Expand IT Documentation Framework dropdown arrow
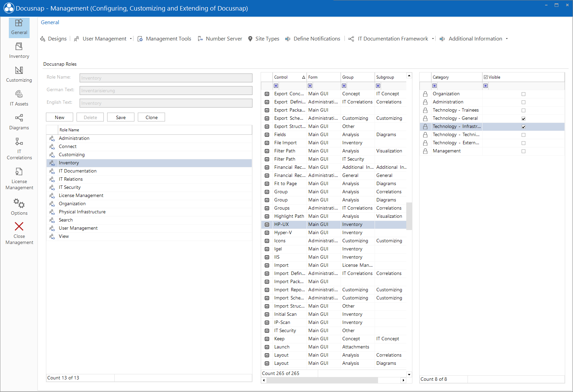 433,39
